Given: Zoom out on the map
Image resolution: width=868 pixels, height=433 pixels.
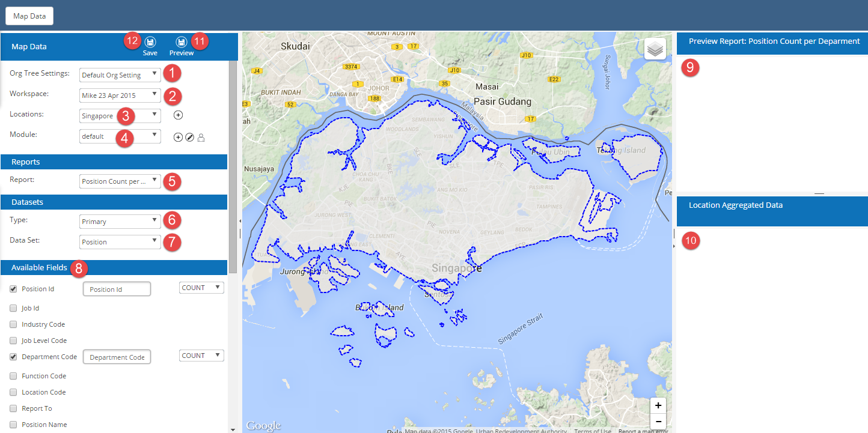Looking at the screenshot, I should click(x=658, y=421).
